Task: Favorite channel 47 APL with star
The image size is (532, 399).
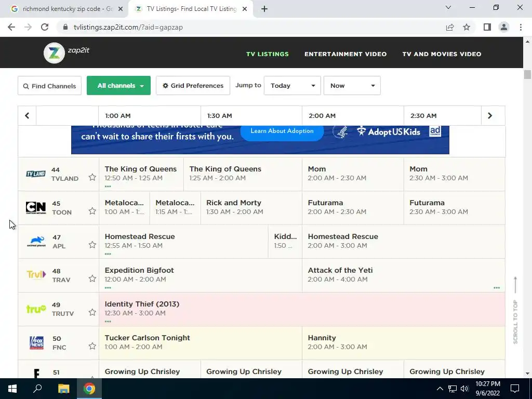Action: click(x=92, y=245)
